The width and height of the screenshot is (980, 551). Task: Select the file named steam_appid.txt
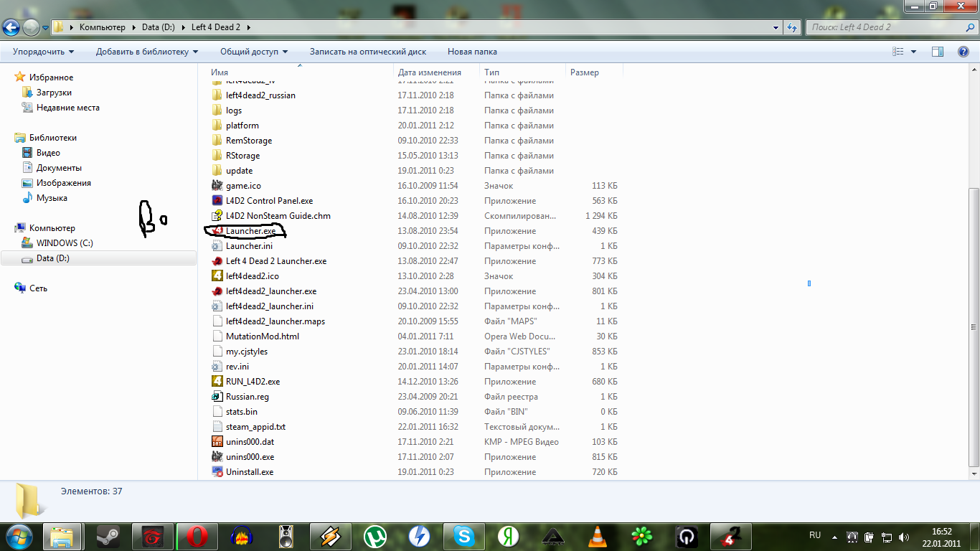(x=255, y=427)
